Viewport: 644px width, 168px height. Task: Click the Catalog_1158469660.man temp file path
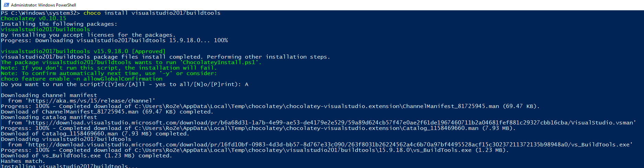point(306,128)
